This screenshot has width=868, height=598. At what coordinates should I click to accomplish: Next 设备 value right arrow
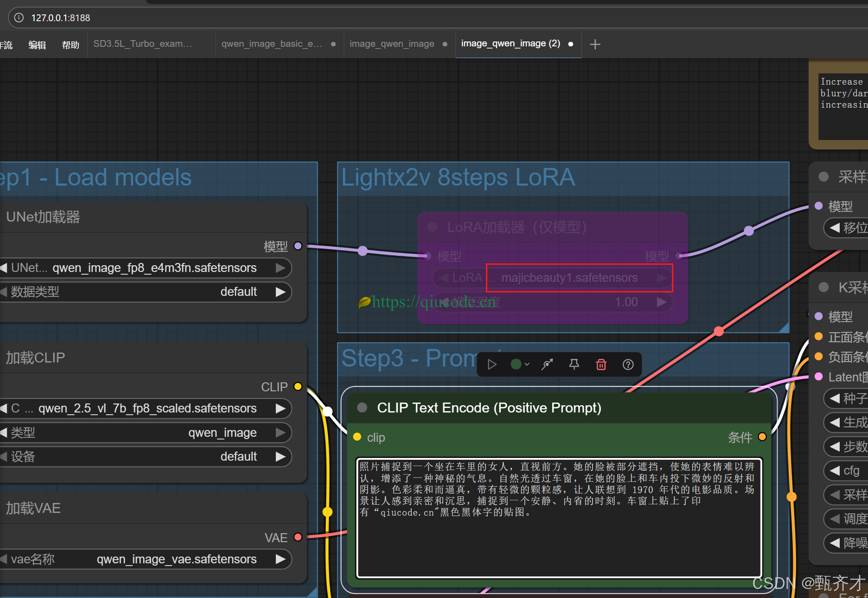280,457
